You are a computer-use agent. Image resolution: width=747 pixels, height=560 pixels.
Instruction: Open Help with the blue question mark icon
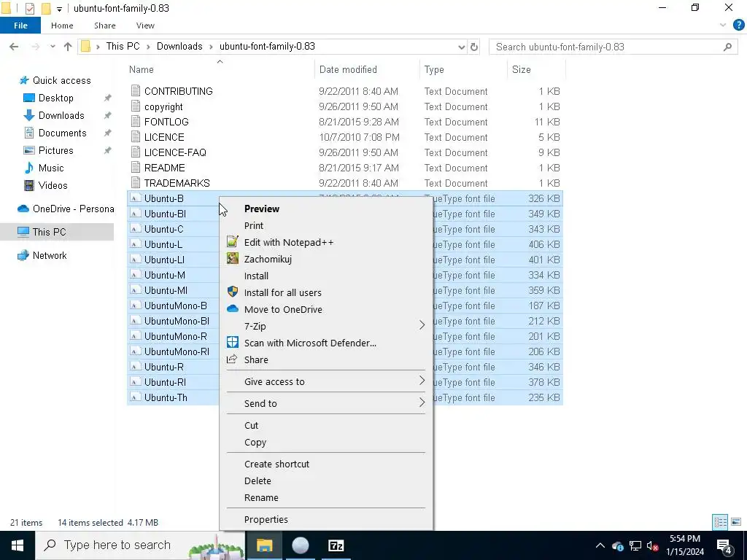click(738, 26)
